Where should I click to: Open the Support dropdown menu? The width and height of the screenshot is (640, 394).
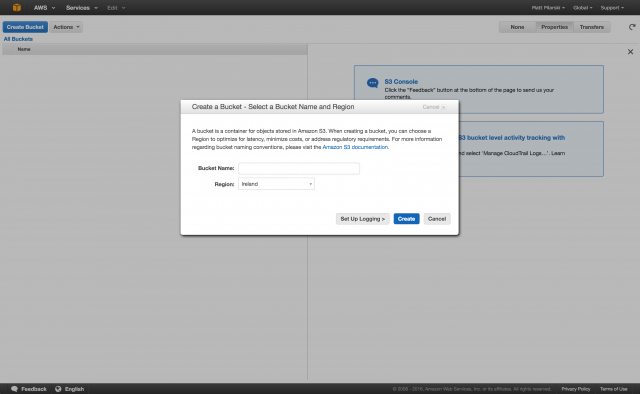tap(612, 8)
